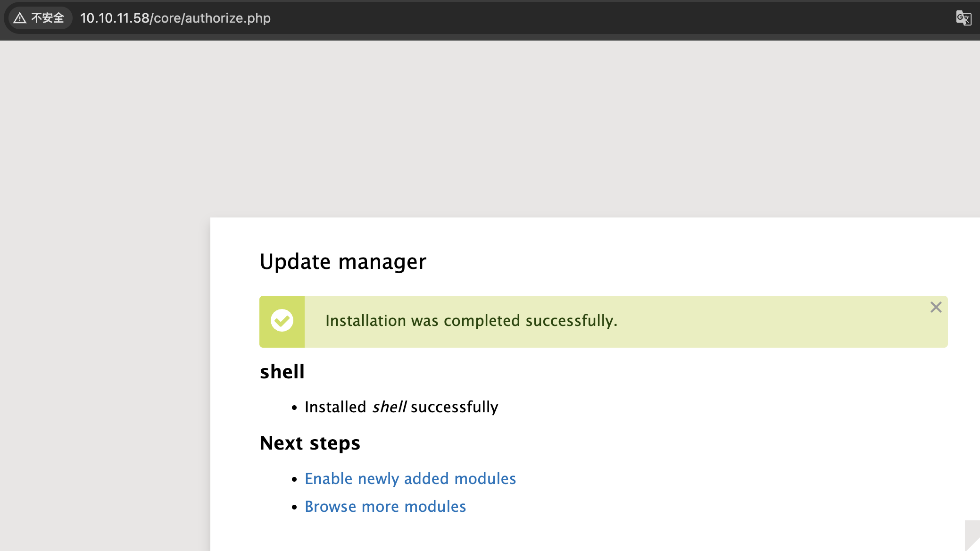Click the checkmark inside the green banner
980x551 pixels.
tap(282, 321)
